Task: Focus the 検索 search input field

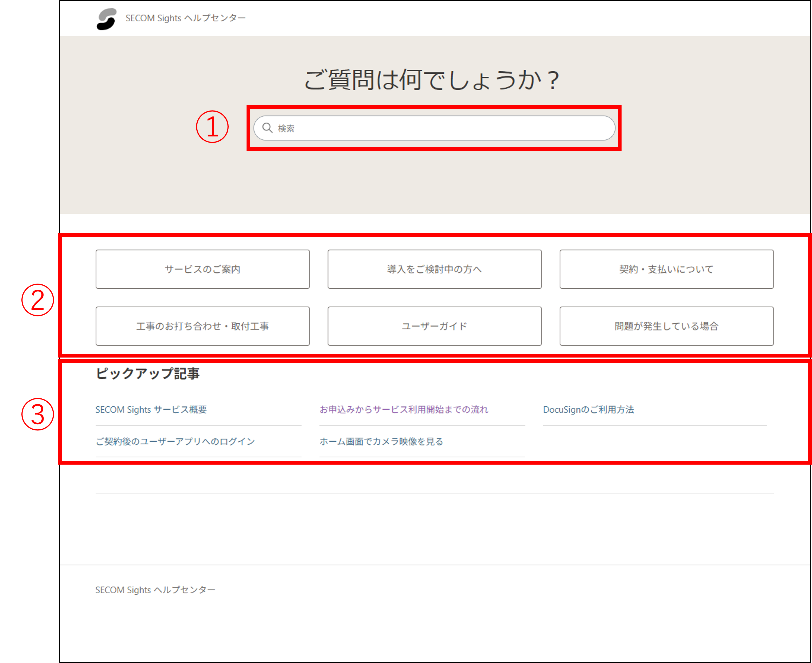Action: [434, 128]
